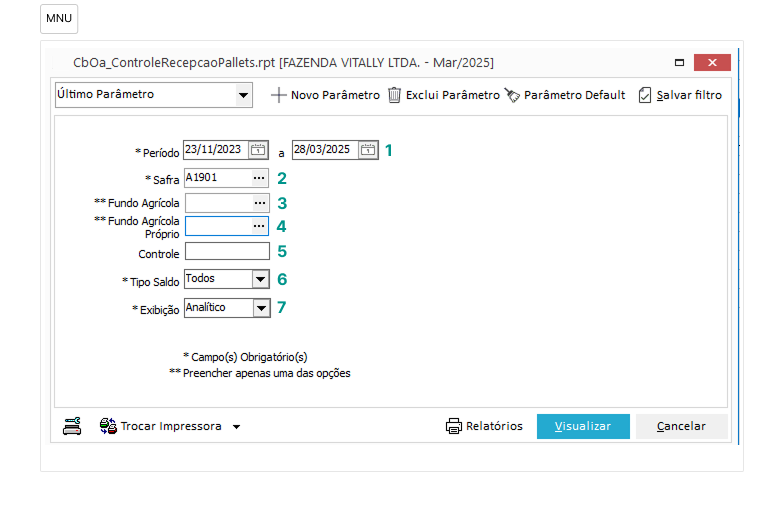
Task: Open Safra lookup ellipsis button
Action: coord(259,178)
